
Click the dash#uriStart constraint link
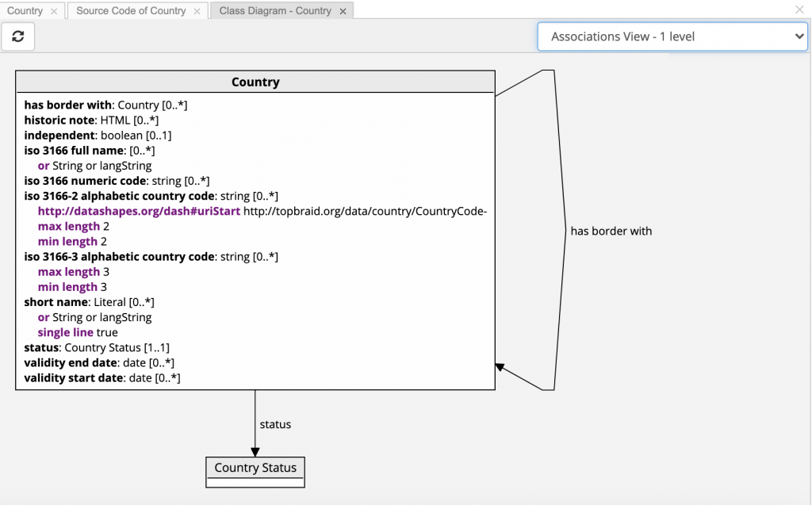139,212
